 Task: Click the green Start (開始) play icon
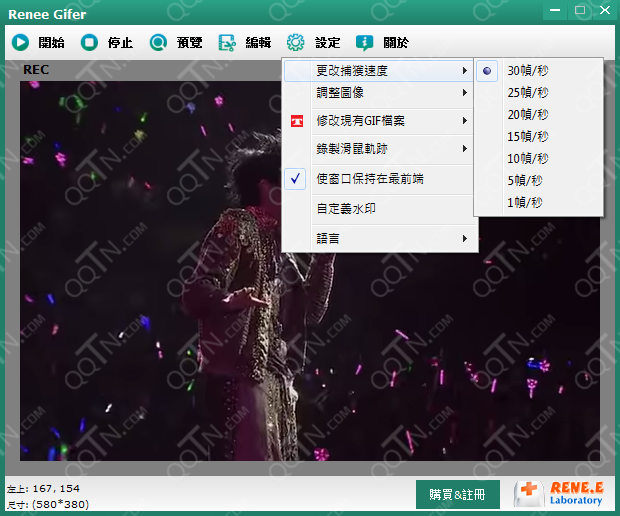click(21, 43)
